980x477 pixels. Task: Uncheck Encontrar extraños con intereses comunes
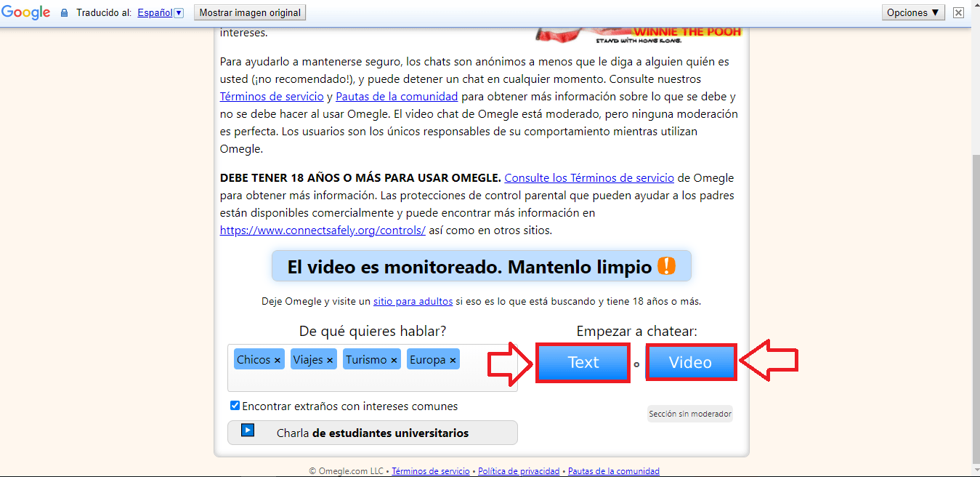click(235, 406)
